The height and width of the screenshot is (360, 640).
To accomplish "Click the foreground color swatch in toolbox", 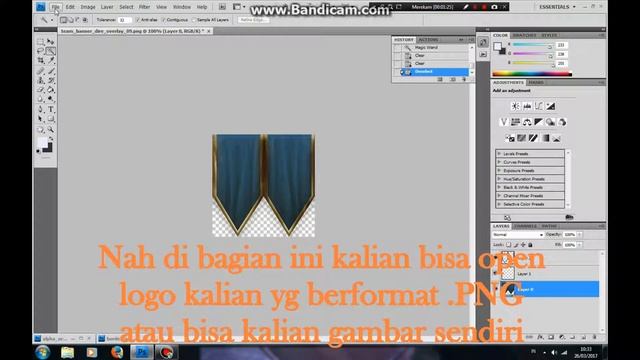I will pyautogui.click(x=42, y=143).
